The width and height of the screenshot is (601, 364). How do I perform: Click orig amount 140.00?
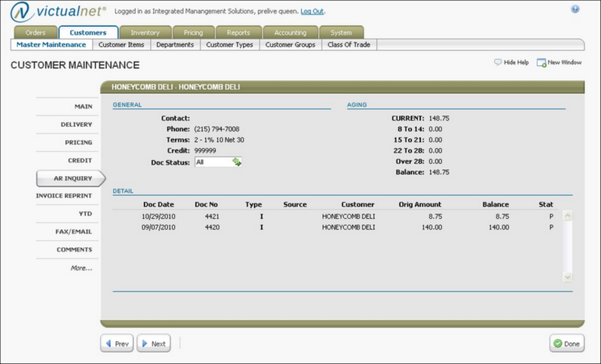click(x=432, y=227)
